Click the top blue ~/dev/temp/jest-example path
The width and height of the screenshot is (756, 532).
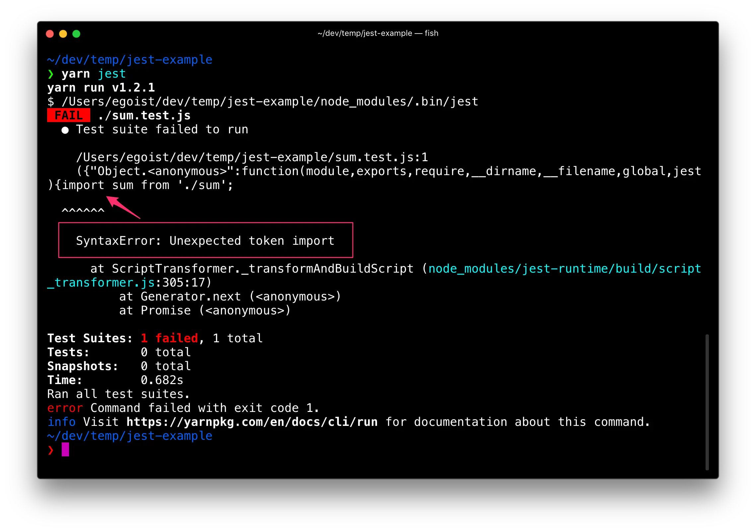click(x=130, y=60)
